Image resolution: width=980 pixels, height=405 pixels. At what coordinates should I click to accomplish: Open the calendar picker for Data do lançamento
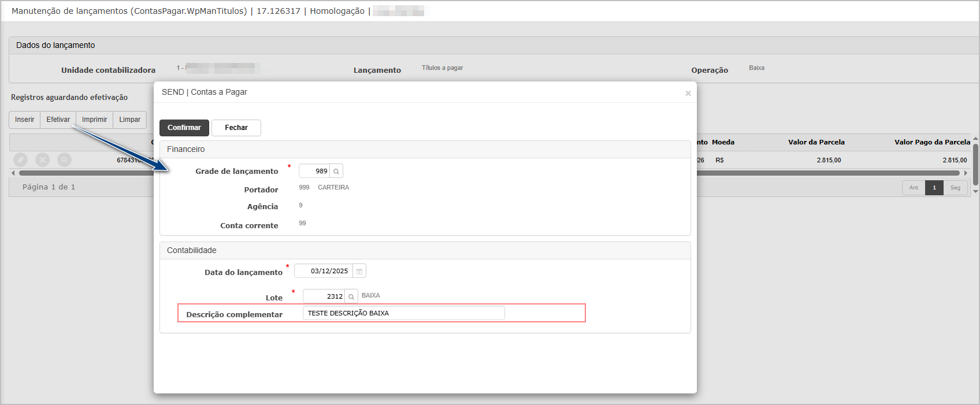[359, 271]
